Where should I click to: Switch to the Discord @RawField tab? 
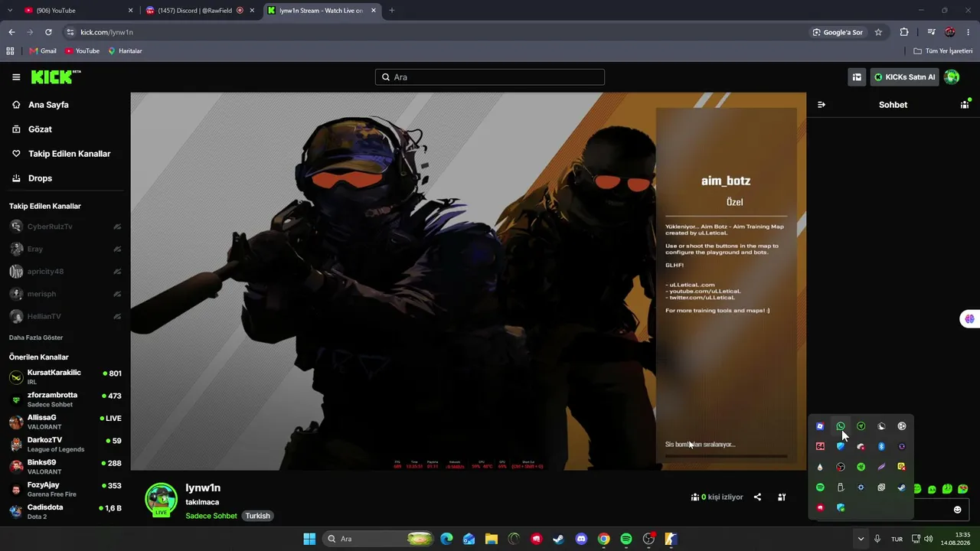click(x=201, y=11)
